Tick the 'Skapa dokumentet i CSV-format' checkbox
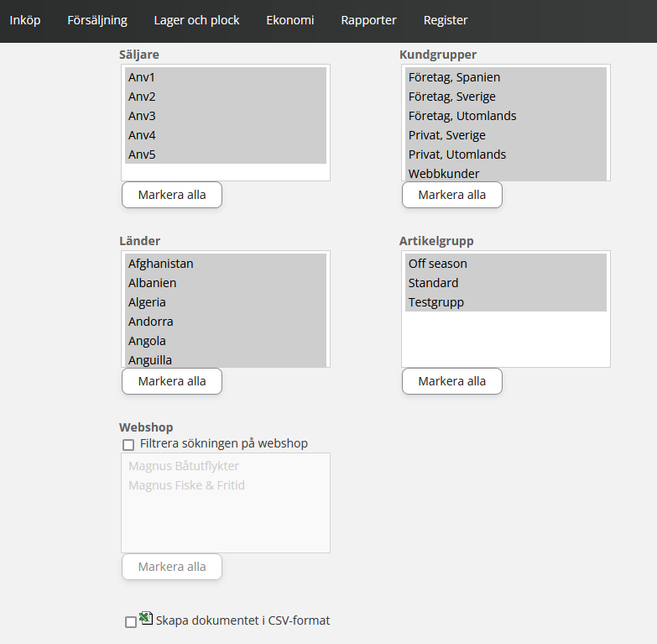Viewport: 657px width, 644px height. tap(130, 622)
